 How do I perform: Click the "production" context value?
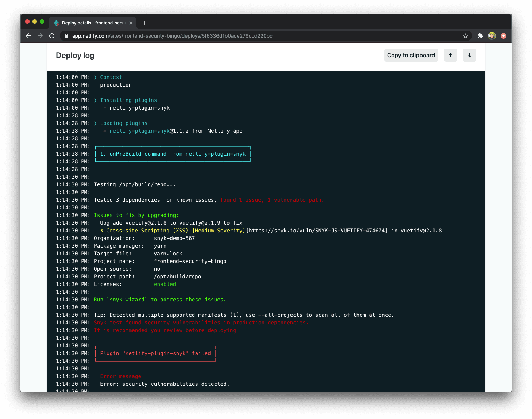point(116,85)
